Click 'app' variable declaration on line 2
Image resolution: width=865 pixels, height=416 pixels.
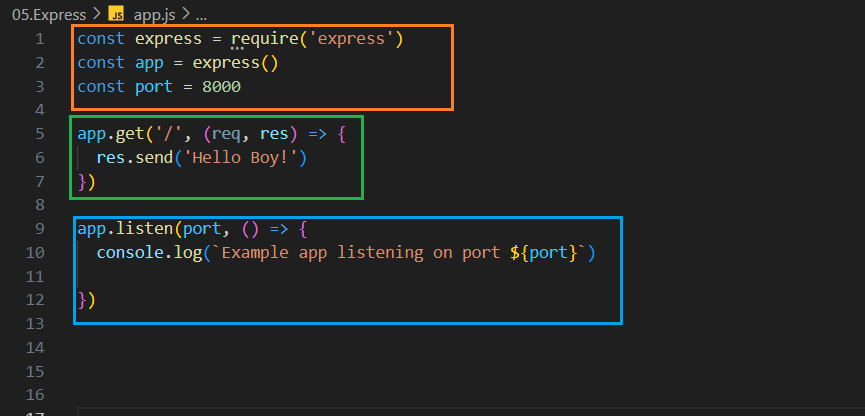pos(149,63)
